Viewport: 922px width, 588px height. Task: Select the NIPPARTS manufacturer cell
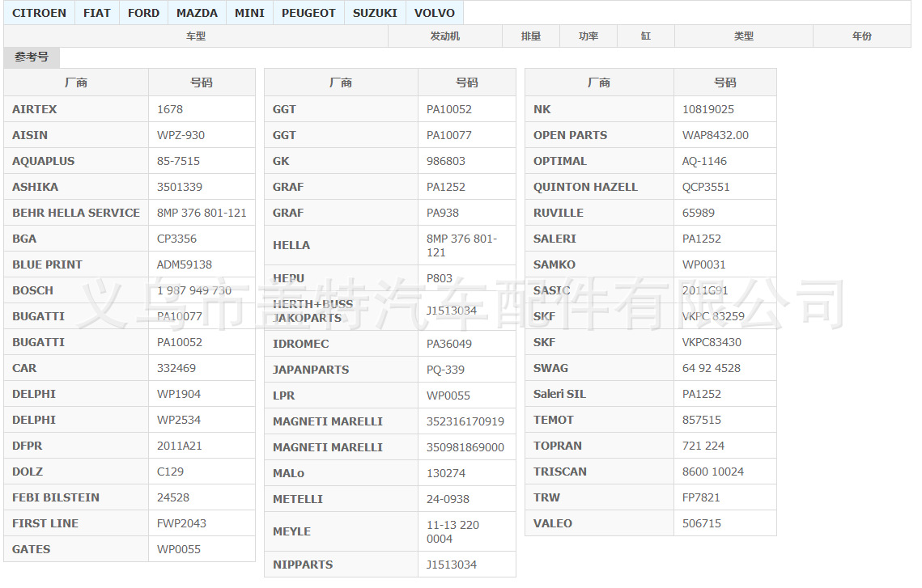click(341, 565)
